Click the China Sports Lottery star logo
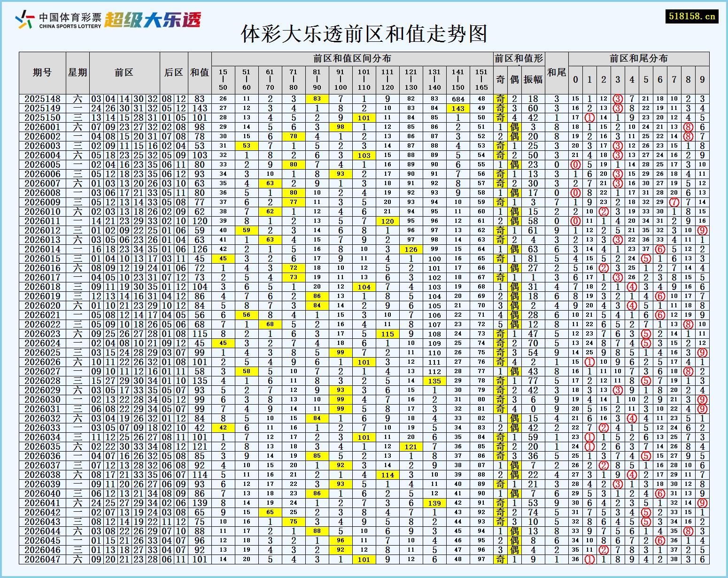The width and height of the screenshot is (728, 578). coord(25,20)
